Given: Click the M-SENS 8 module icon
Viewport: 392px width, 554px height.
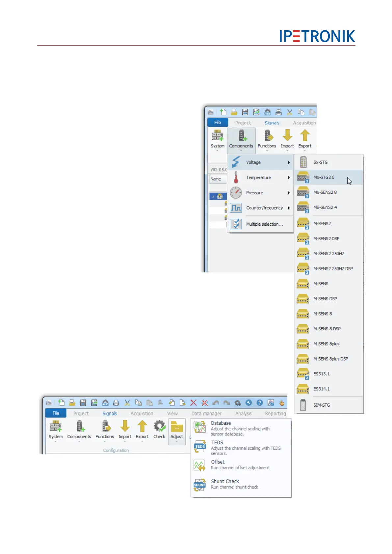Looking at the screenshot, I should (x=303, y=314).
